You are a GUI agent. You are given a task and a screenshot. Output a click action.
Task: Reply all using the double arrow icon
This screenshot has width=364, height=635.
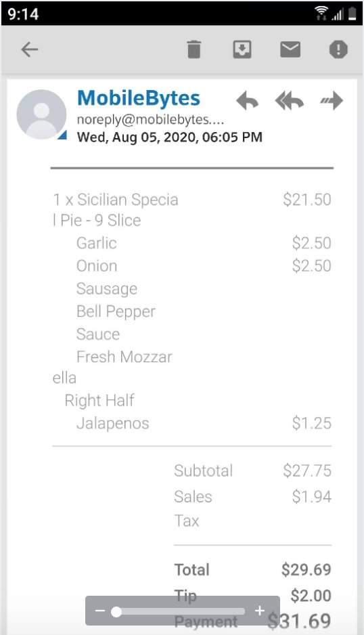289,100
